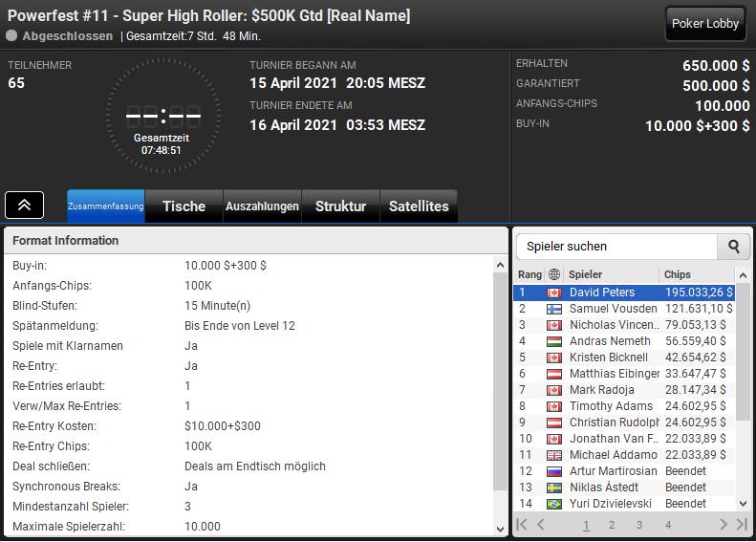This screenshot has height=542, width=756.
Task: Select the Yuri Dzivielevski row
Action: coord(624,504)
